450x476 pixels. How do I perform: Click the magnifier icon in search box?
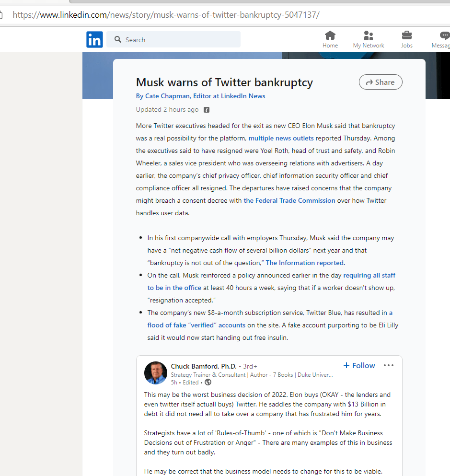point(118,40)
